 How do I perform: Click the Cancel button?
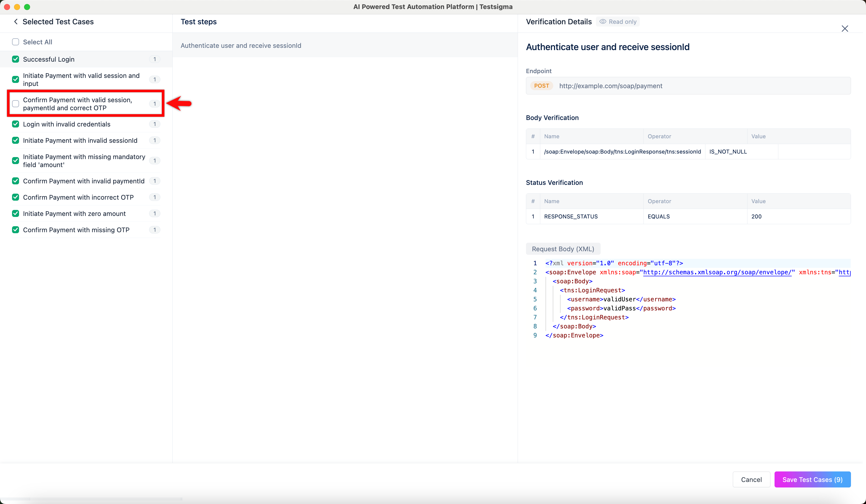pyautogui.click(x=751, y=480)
